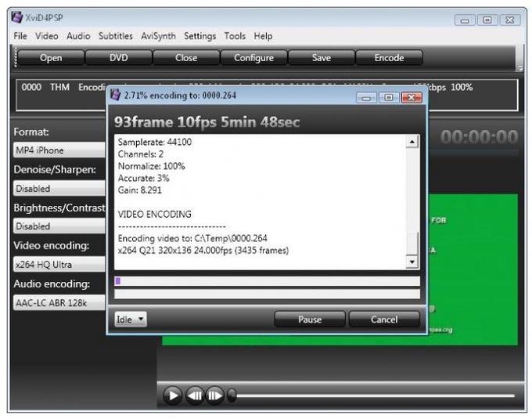Click the 00:00:00 time display
Image resolution: width=532 pixels, height=419 pixels.
click(x=479, y=137)
